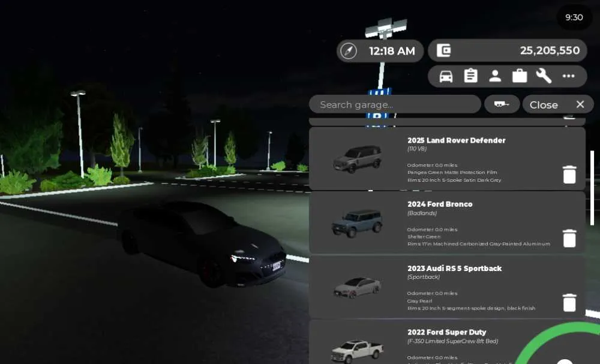This screenshot has height=364, width=600.
Task: Click the Pangea Green Matte Protection Film text
Action: 452,173
